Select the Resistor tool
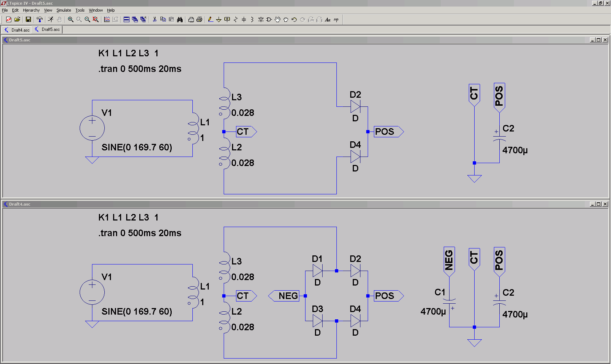Screen dimensions: 611x364 236,20
